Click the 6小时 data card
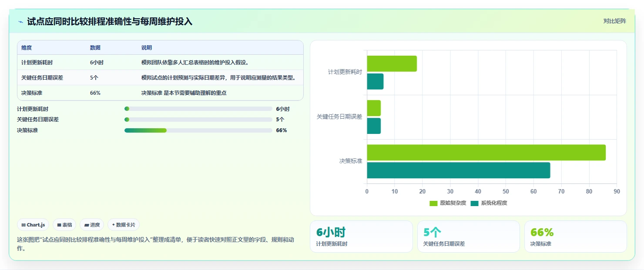This screenshot has height=270, width=644. pyautogui.click(x=361, y=237)
